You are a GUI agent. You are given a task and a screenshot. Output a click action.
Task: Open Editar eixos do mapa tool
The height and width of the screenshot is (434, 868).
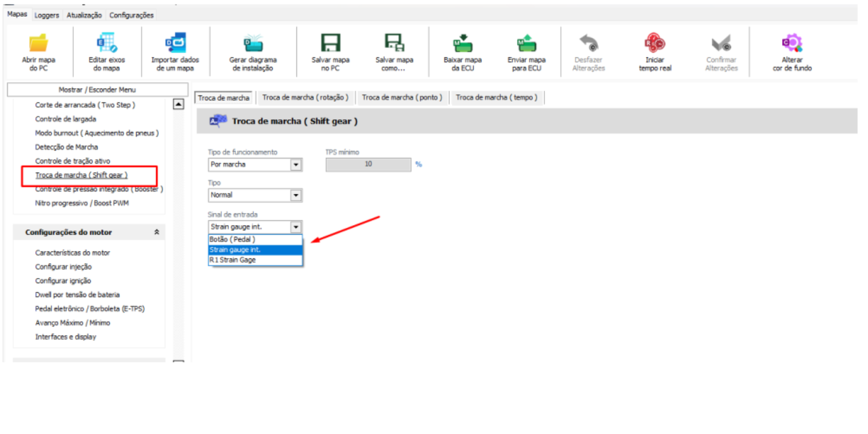[x=106, y=43]
